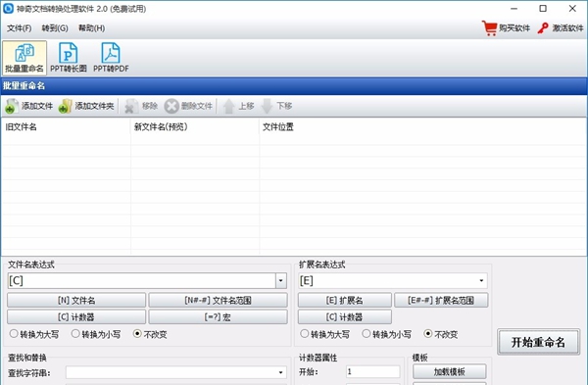The width and height of the screenshot is (588, 385).
Task: Click the 购买软件 shopping cart icon
Action: [x=489, y=27]
